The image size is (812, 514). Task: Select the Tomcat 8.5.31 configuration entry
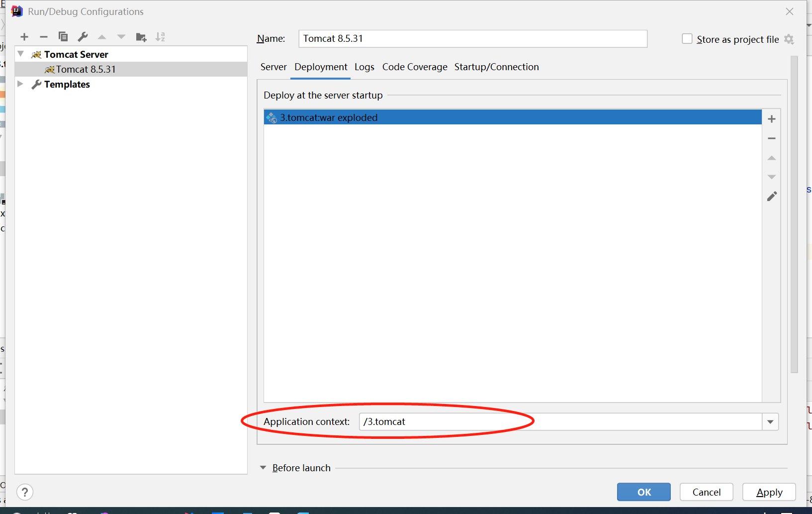[x=131, y=69]
